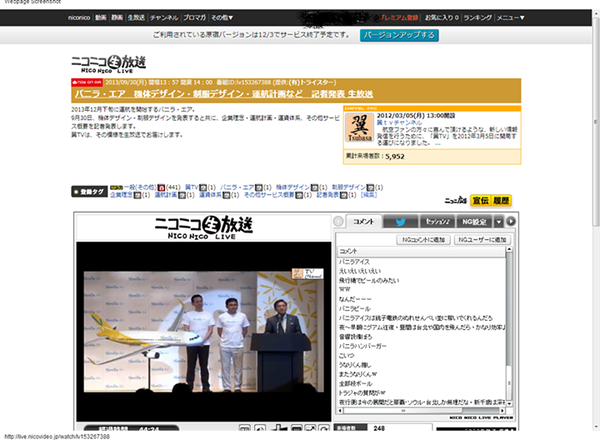Open the 機体デザイン tag
The image size is (600, 440).
(x=293, y=187)
